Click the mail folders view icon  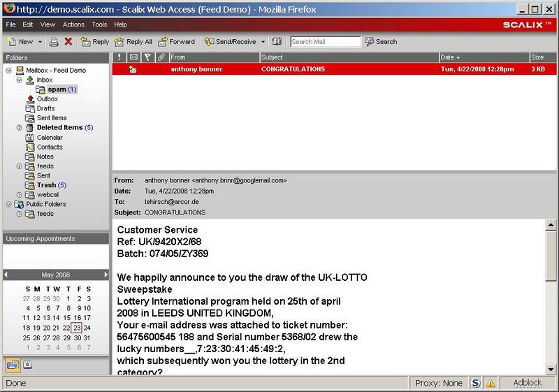[13, 364]
